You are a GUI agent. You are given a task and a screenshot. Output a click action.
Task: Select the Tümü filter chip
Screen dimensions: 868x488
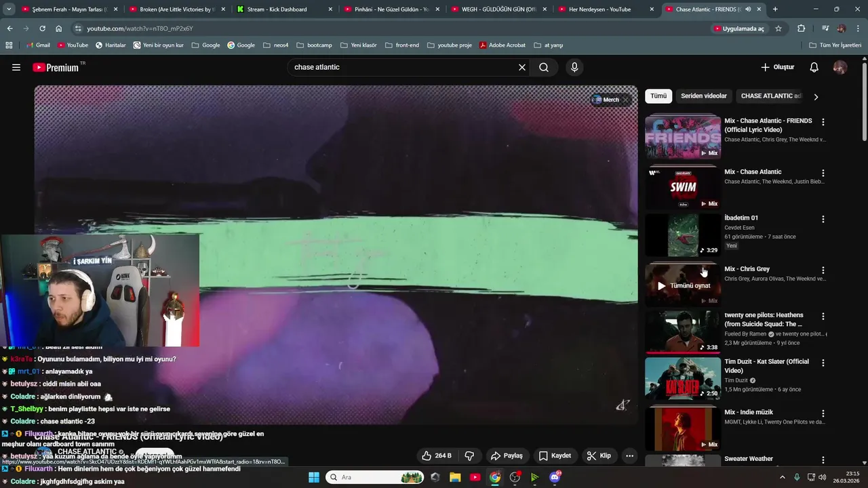tap(658, 96)
